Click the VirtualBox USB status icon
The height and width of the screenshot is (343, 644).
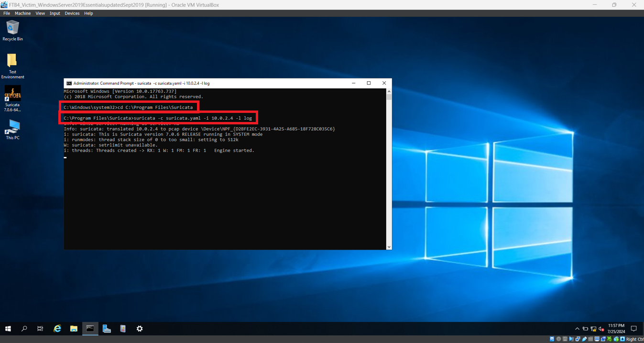click(x=584, y=339)
